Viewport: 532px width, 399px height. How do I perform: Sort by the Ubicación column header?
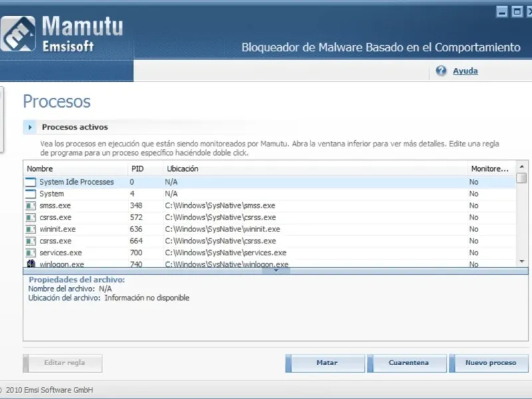click(315, 169)
